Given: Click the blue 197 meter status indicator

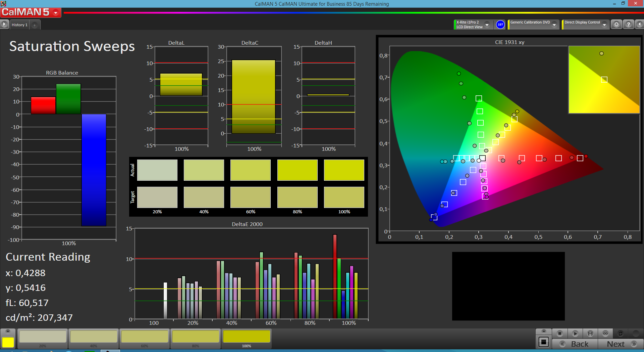Looking at the screenshot, I should 500,25.
